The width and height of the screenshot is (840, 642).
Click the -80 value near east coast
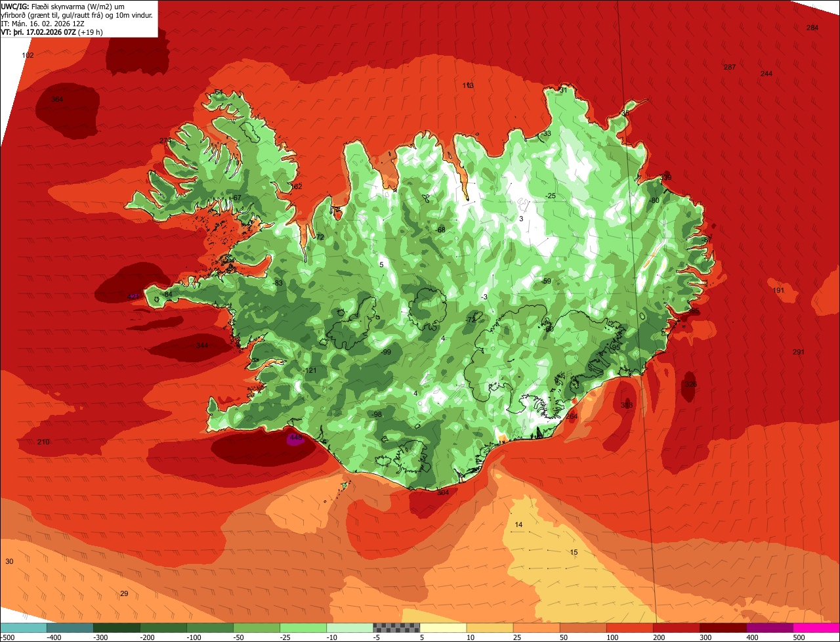[653, 200]
